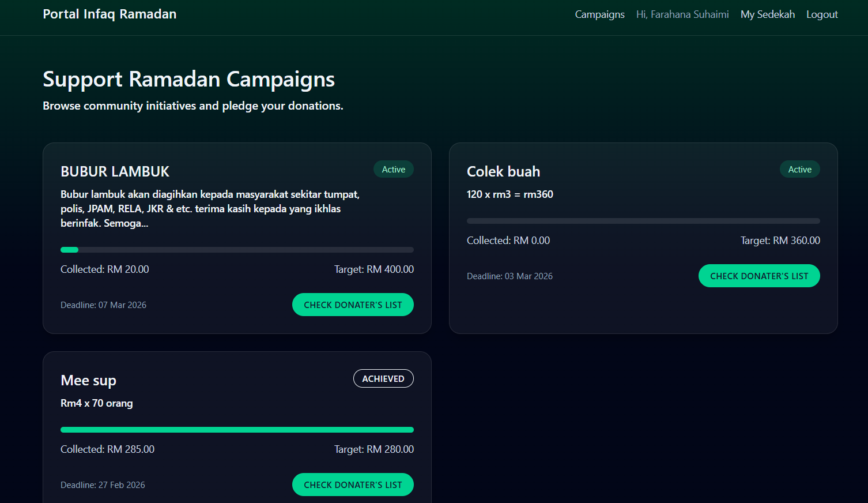Click the Portal Infaq Ramadan brand title
Screen dimensions: 868x503
click(110, 13)
